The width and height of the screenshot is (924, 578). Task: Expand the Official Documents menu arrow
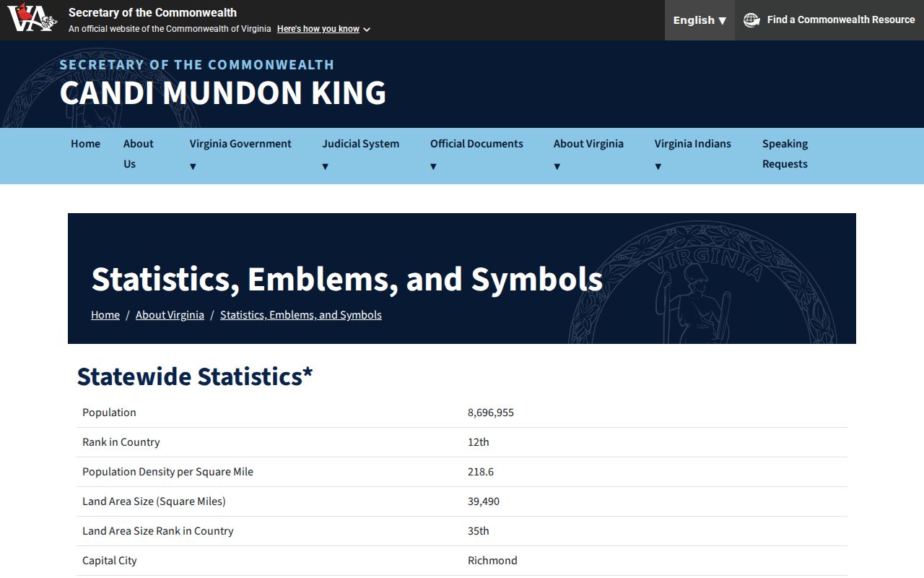pos(433,166)
